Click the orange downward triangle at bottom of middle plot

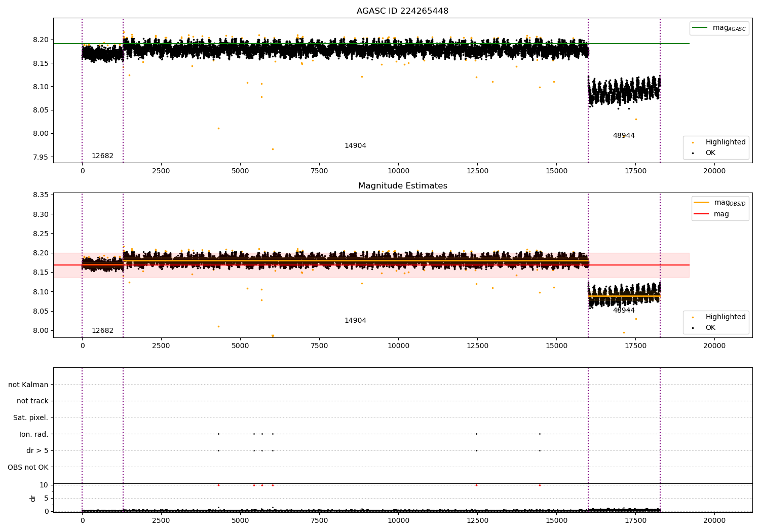coord(273,336)
